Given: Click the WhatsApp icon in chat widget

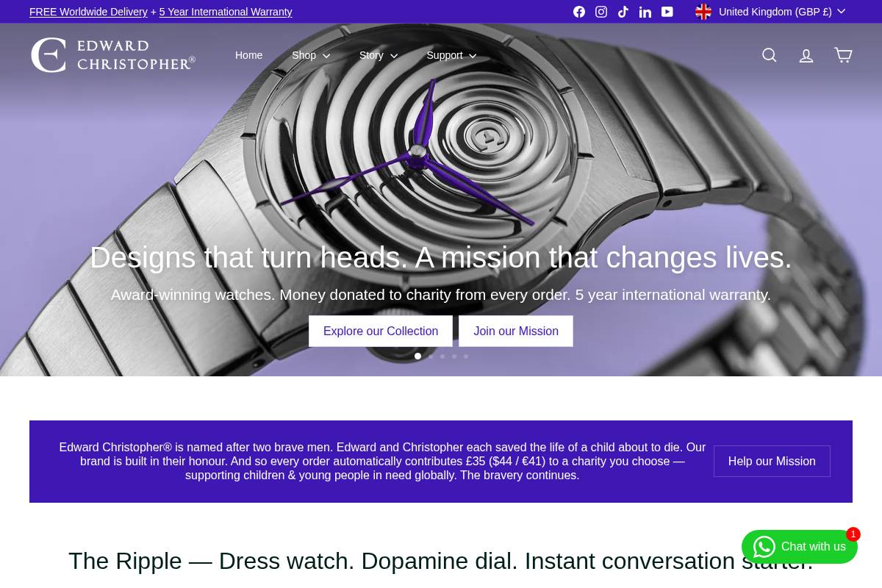Looking at the screenshot, I should (764, 547).
